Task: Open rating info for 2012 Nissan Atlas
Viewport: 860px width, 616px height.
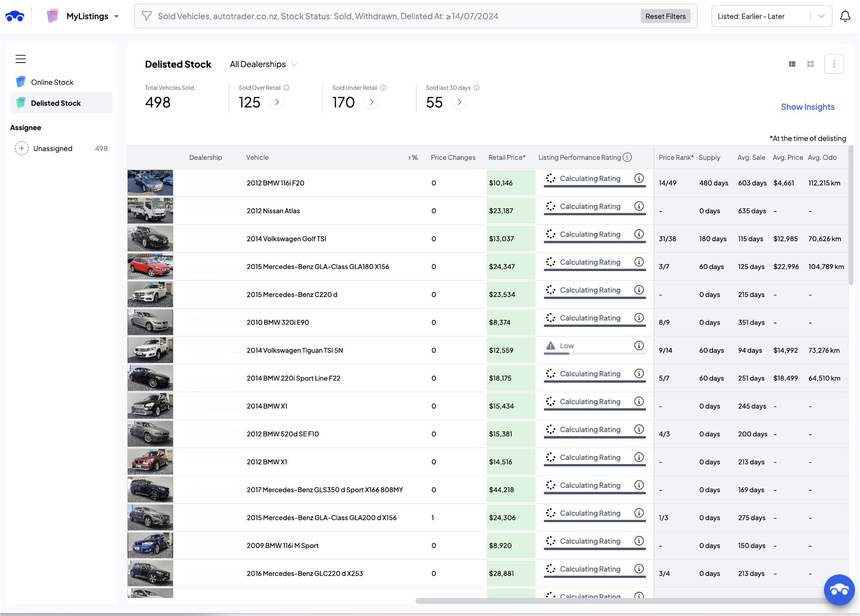Action: [639, 206]
